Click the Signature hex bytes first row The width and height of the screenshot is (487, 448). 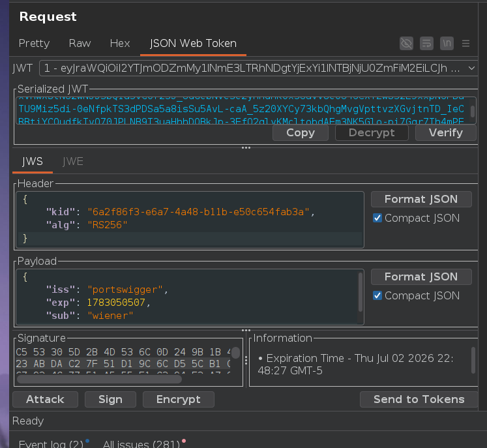coord(123,352)
